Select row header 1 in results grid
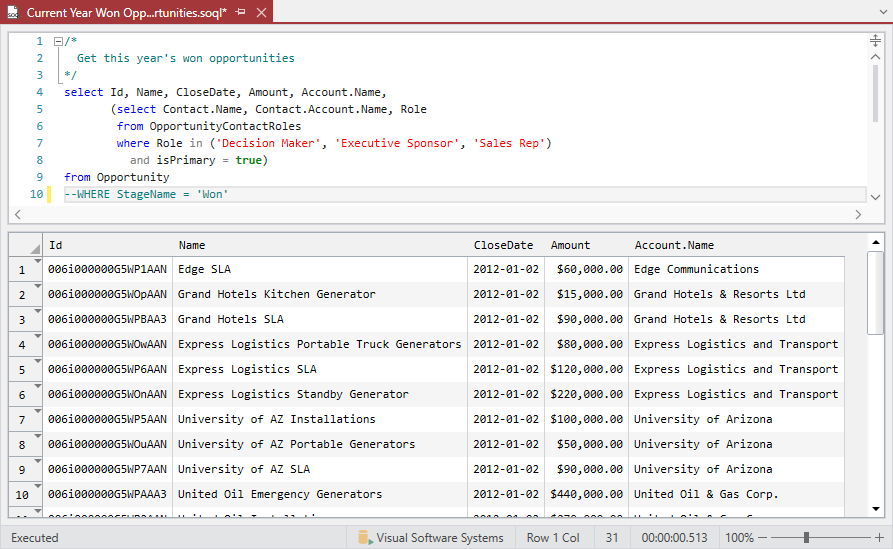This screenshot has height=549, width=893. (x=25, y=269)
